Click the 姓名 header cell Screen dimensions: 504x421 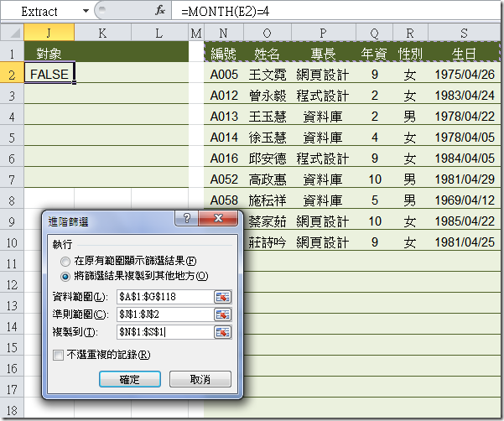coord(268,53)
